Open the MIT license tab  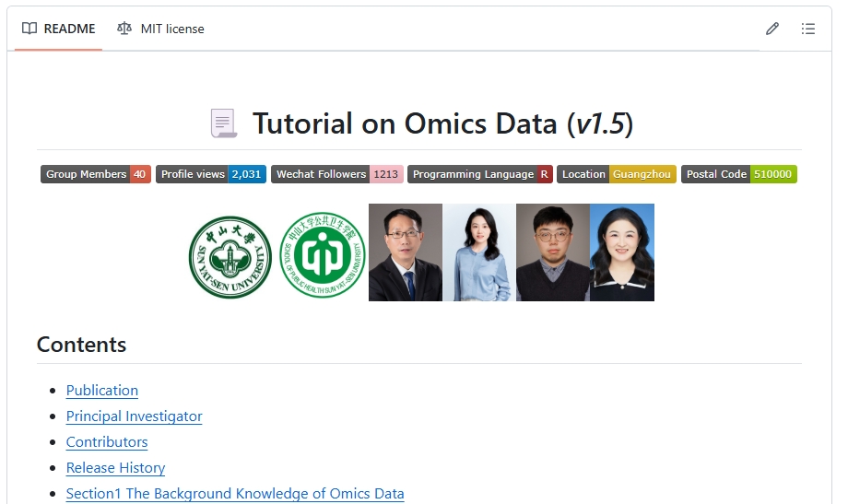tap(160, 29)
